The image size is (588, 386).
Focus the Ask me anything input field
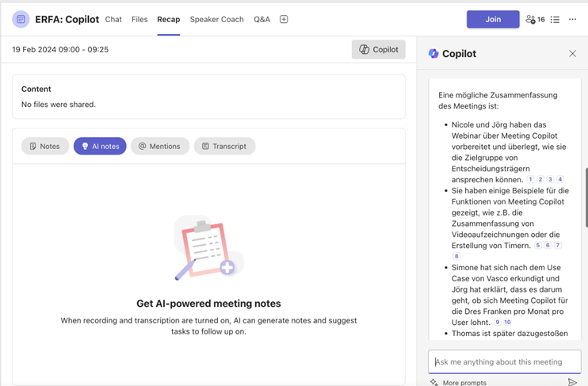point(504,361)
